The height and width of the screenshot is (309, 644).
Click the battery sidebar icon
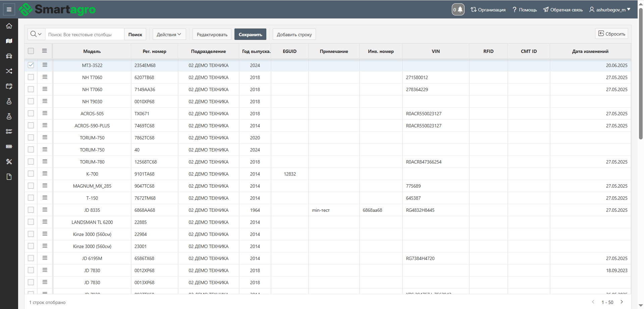pos(9,146)
